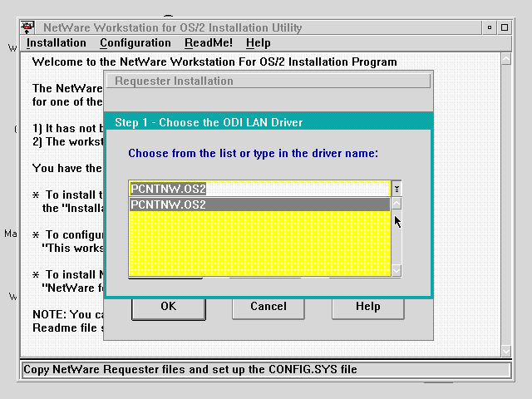Viewport: 532px width, 399px height.
Task: Open the Installation menu
Action: [x=57, y=43]
